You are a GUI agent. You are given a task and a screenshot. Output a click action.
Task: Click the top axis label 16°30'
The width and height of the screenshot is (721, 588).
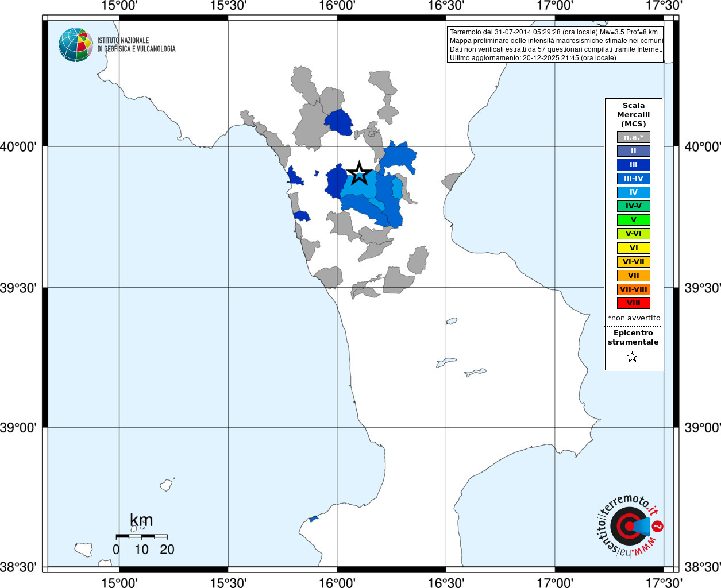pos(446,6)
